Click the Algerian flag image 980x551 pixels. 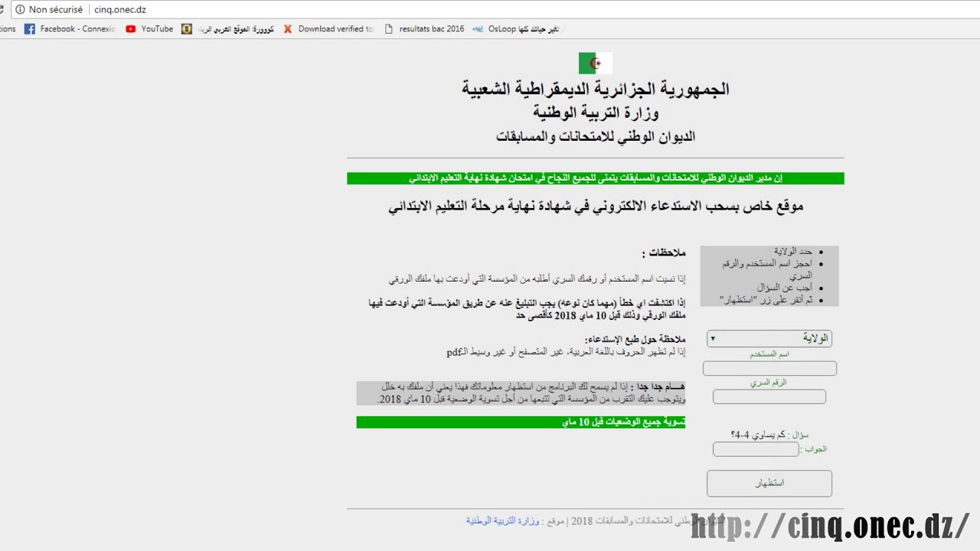coord(596,63)
